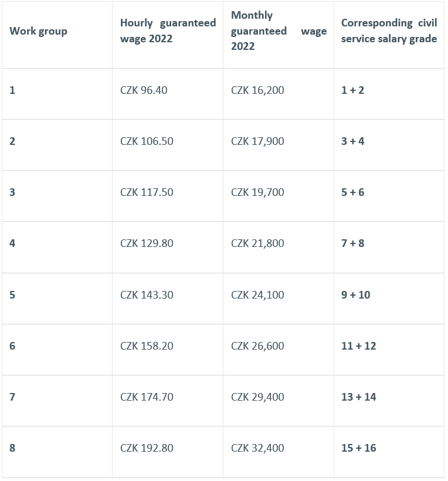Click salary grade cell "5 + 6"

(352, 192)
